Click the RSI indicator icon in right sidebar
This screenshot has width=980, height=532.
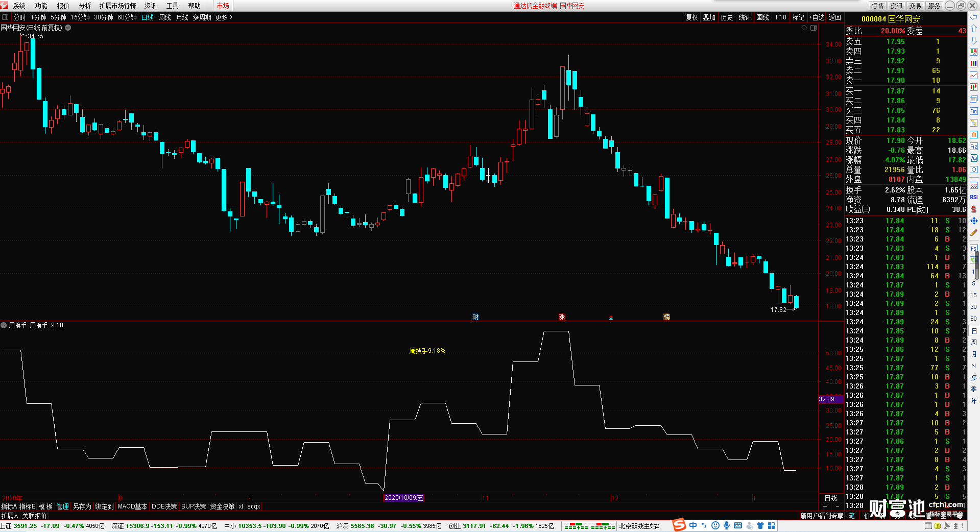[973, 197]
